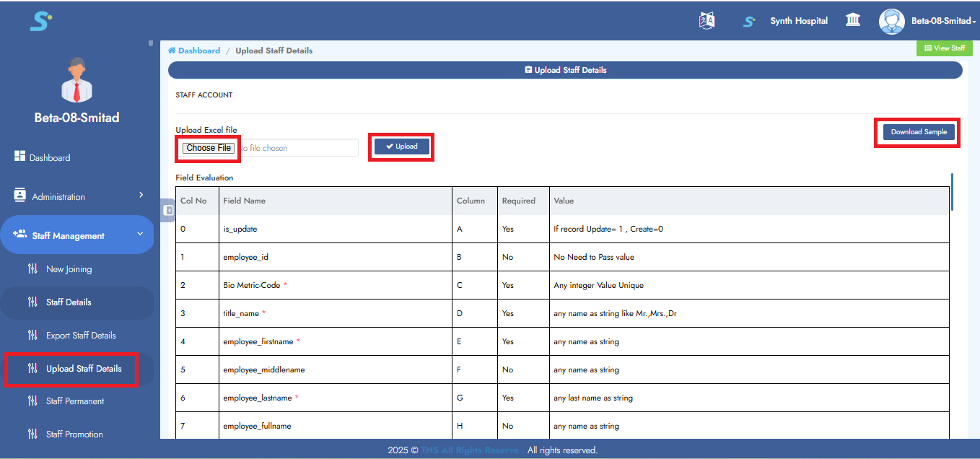Click the user profile avatar picture

click(891, 21)
